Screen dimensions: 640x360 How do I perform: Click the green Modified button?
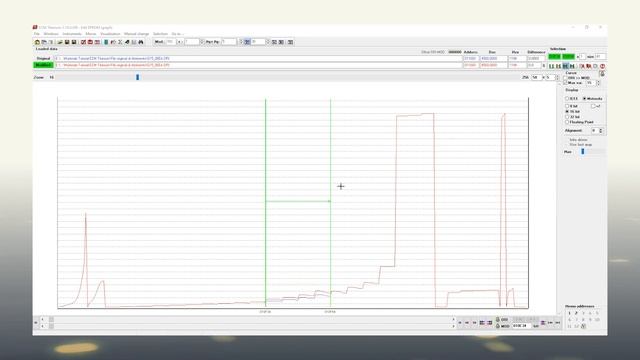43,65
